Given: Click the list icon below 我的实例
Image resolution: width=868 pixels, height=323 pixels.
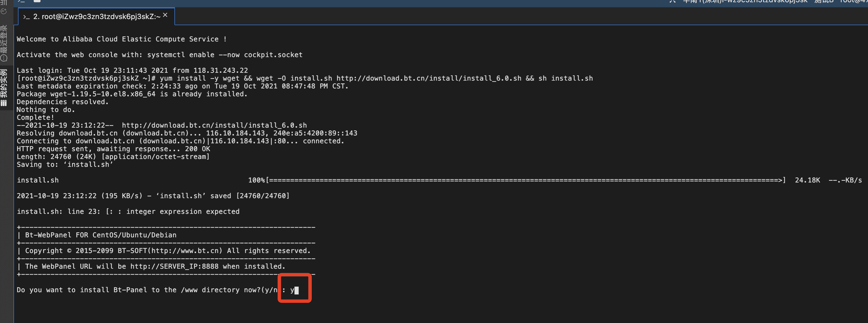Looking at the screenshot, I should pyautogui.click(x=4, y=103).
